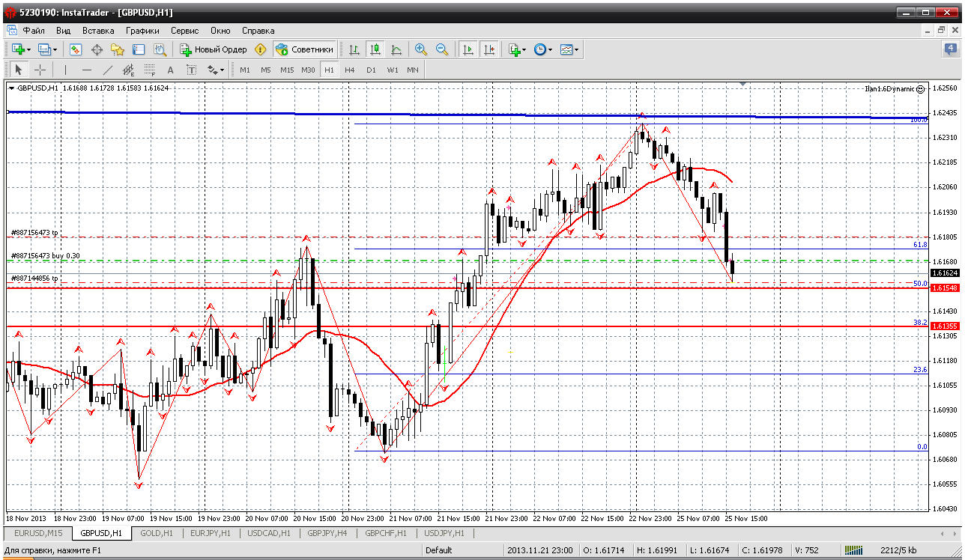Click the chart shift triangle marker atop chart

742,83
